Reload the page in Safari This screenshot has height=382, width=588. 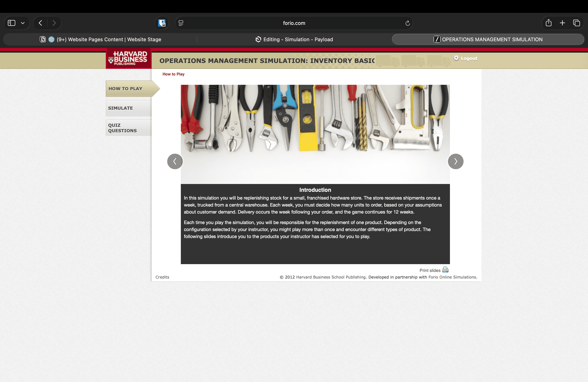[407, 23]
